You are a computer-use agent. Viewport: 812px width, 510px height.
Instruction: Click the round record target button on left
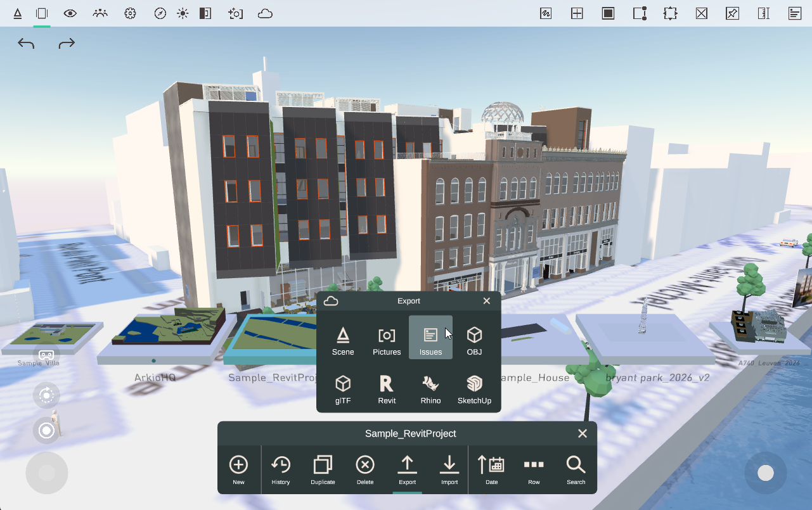coord(46,431)
